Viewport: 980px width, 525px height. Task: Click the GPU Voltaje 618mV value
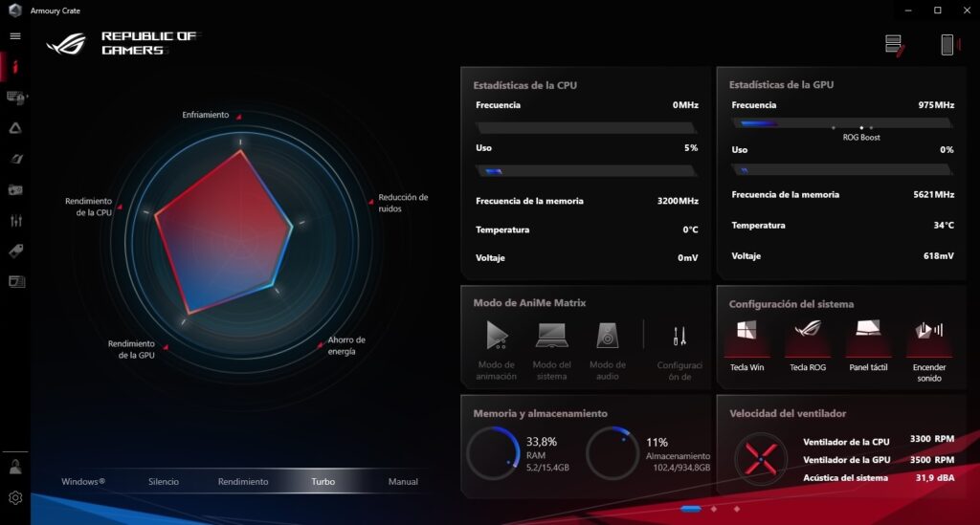[x=939, y=256]
